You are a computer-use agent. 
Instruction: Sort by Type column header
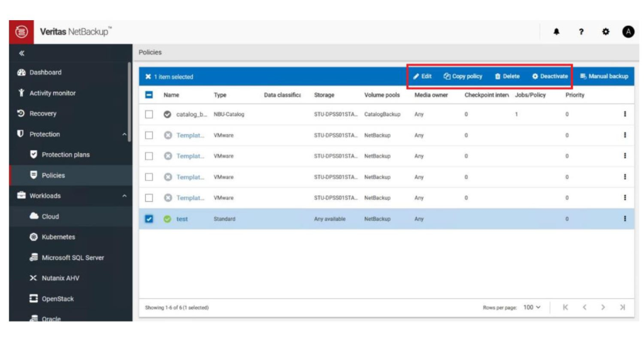click(x=220, y=95)
